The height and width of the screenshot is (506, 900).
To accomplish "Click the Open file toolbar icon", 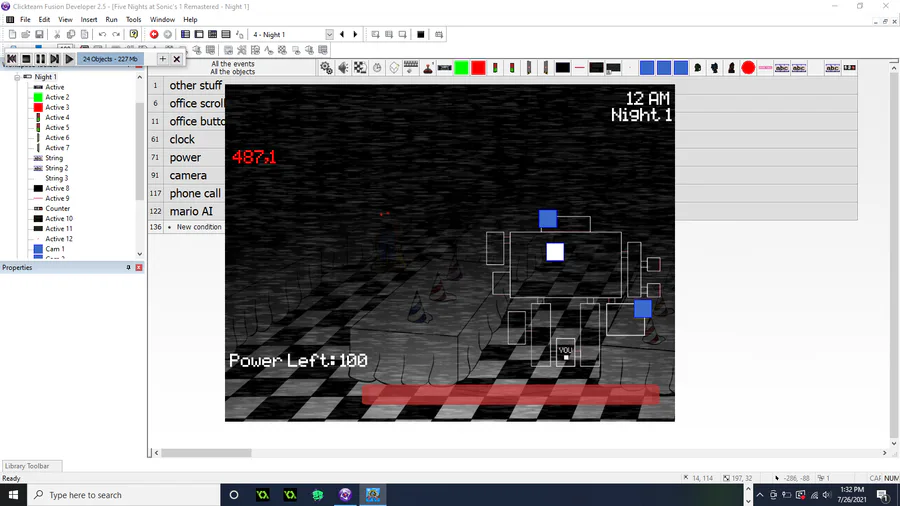I will (x=25, y=34).
